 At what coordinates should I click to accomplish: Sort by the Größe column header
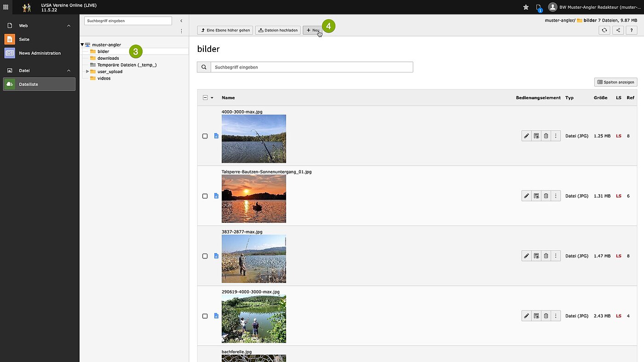[600, 98]
